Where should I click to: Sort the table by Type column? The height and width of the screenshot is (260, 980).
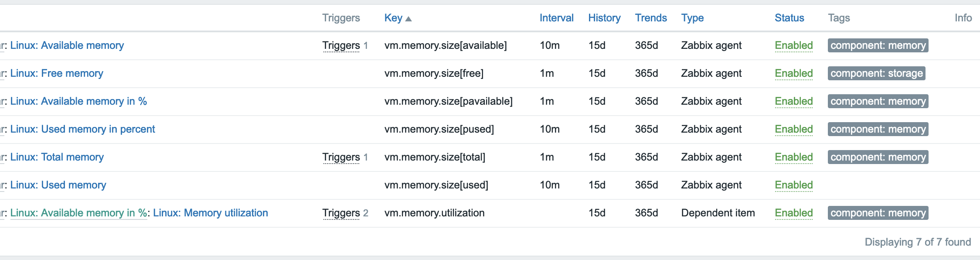click(x=692, y=18)
